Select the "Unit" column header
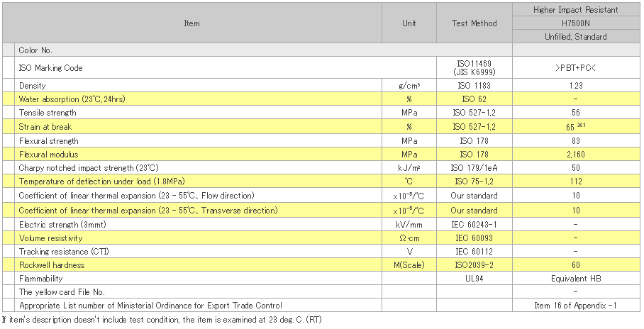This screenshot has height=329, width=644. (x=409, y=23)
